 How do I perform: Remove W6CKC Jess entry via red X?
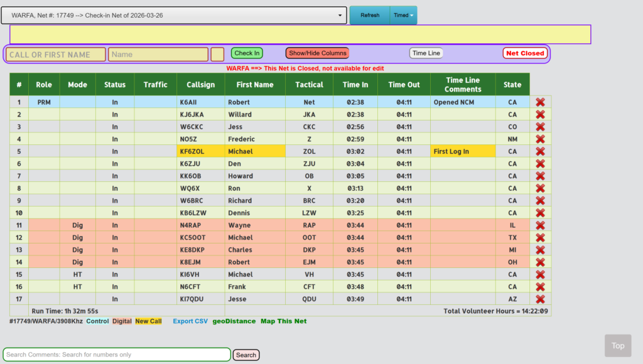(x=540, y=127)
